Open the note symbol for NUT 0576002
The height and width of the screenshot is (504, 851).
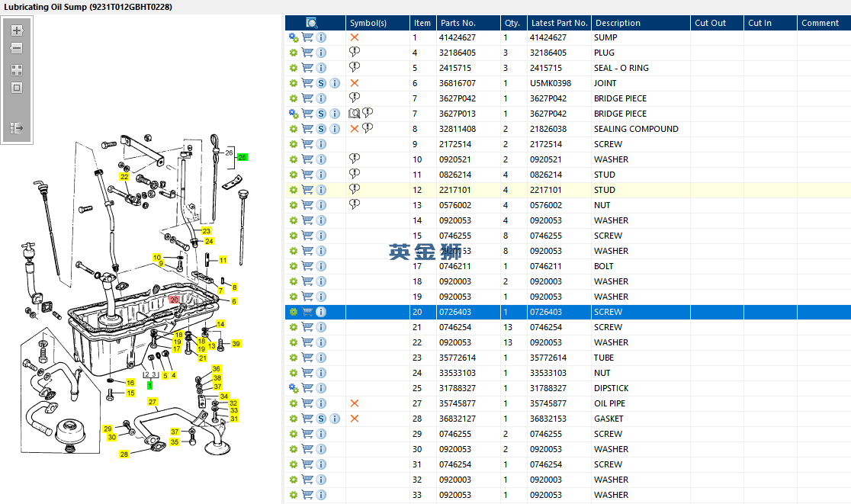pyautogui.click(x=355, y=204)
